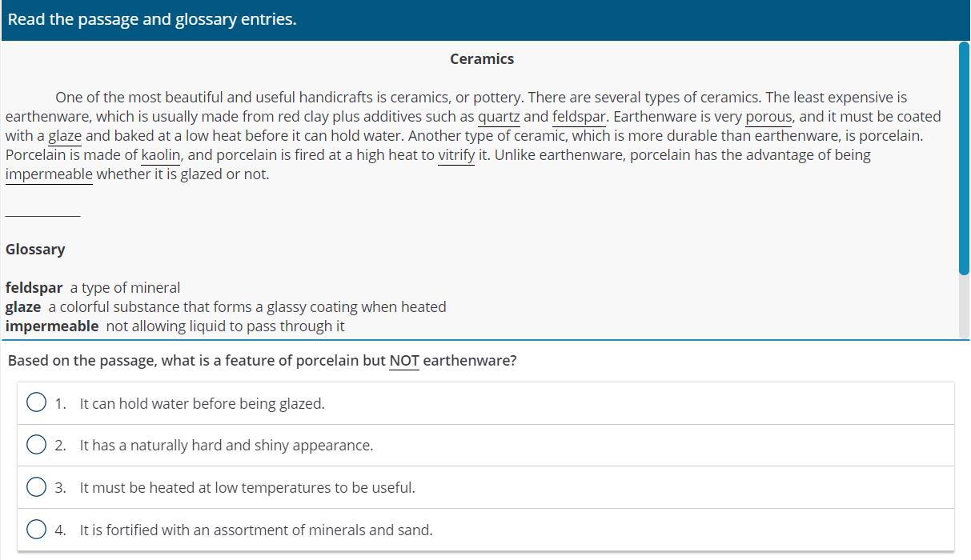Choose 'It has a naturally hard and shiny appearance'
This screenshot has width=971, height=560.
point(226,445)
